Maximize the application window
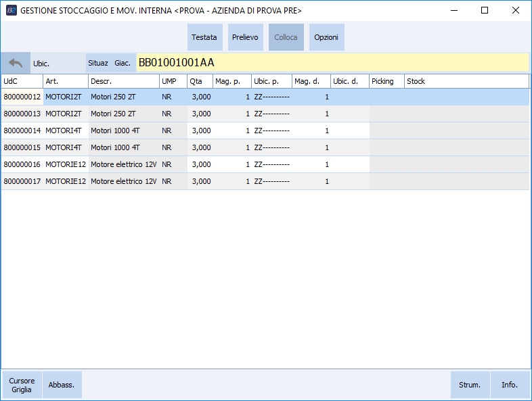The width and height of the screenshot is (532, 401). click(x=485, y=11)
